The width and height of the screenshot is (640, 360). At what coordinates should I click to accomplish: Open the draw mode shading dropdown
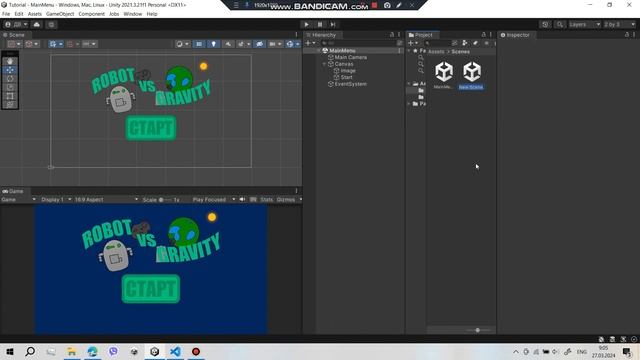click(x=182, y=44)
